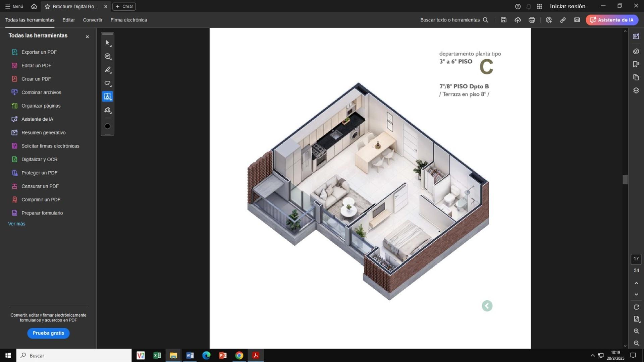Expand Ver más tools link

pos(17,224)
